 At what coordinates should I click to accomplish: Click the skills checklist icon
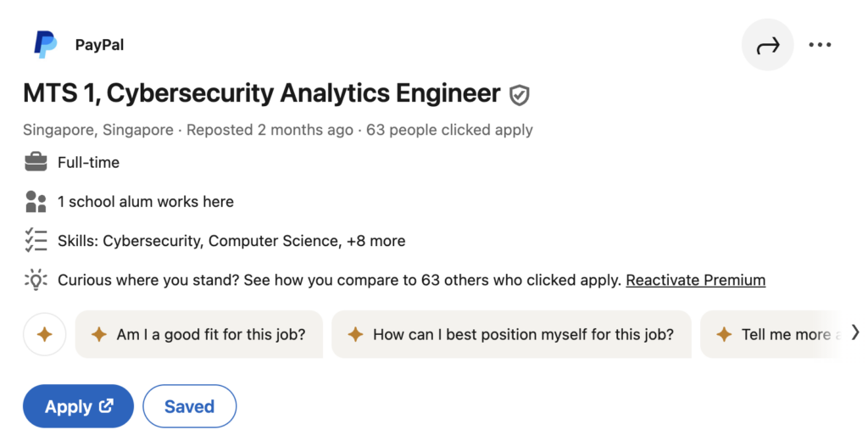(x=36, y=241)
